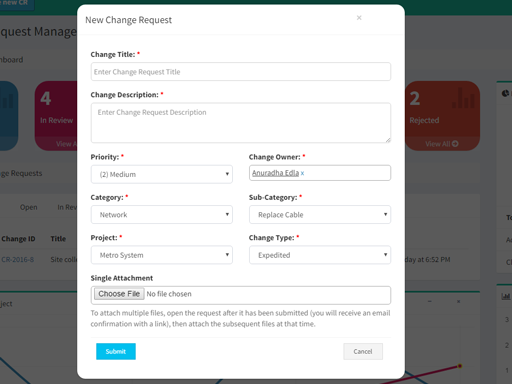Click the Anuradha Edla owner name
Viewport: 512px width, 384px height.
(x=275, y=173)
